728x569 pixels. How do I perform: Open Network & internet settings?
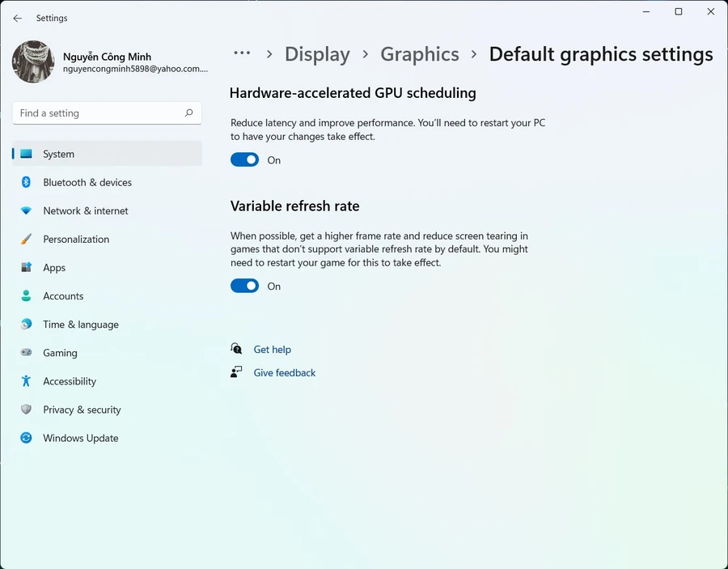coord(86,210)
